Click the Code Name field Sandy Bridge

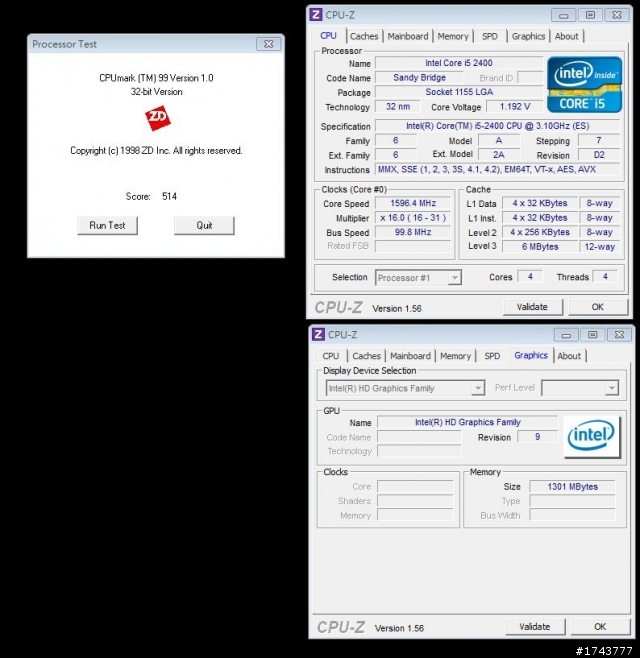(419, 77)
